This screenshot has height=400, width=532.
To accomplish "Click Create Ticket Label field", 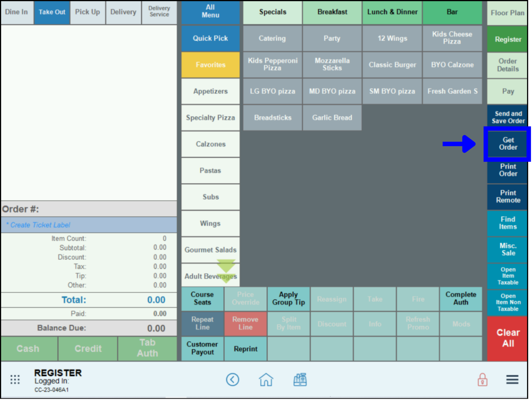I will (89, 225).
